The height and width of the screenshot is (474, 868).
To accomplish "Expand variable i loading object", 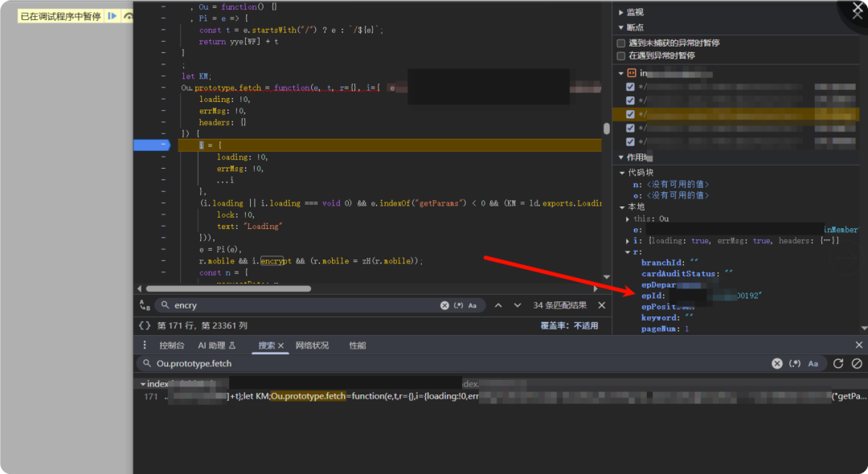I will click(x=628, y=241).
